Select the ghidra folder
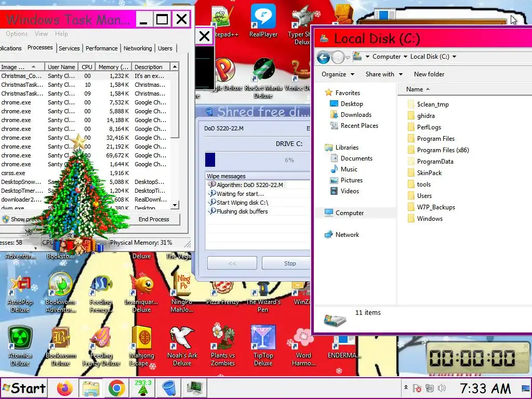532x399 pixels. (x=426, y=116)
